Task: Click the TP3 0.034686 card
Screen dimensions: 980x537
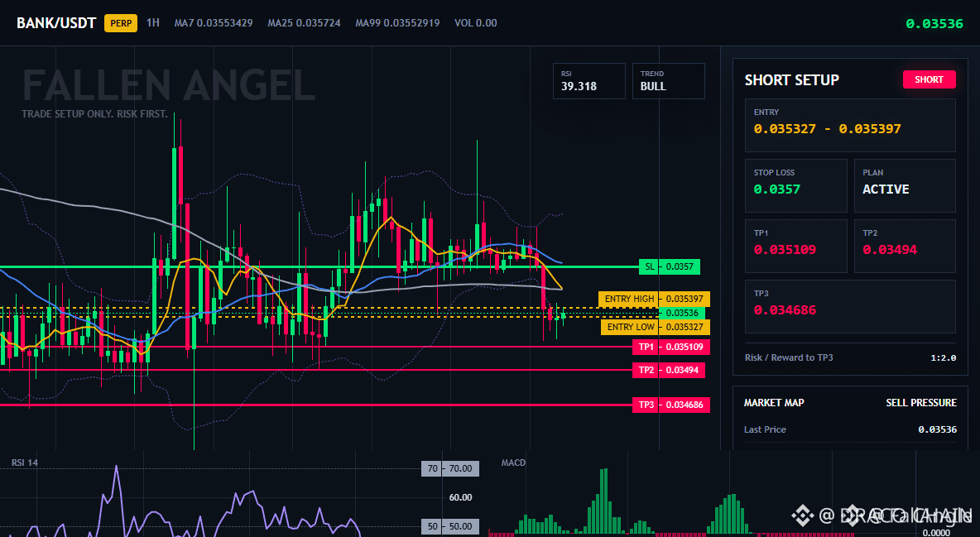Action: 850,306
